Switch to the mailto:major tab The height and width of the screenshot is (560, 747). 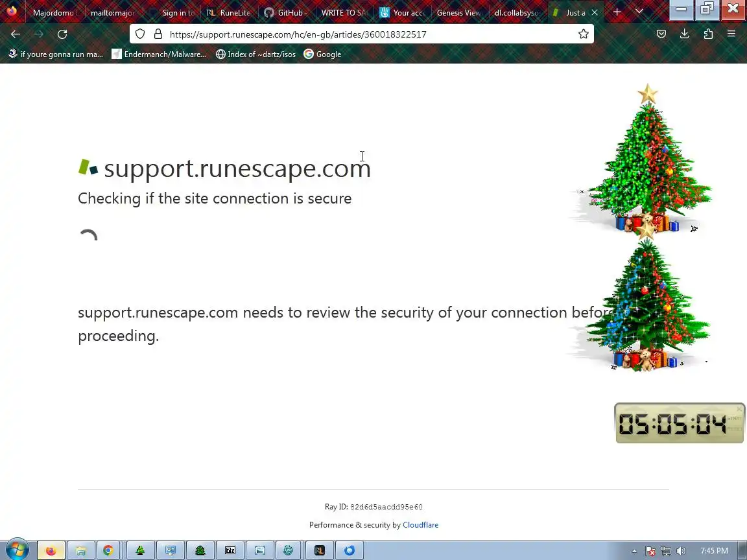click(x=113, y=12)
